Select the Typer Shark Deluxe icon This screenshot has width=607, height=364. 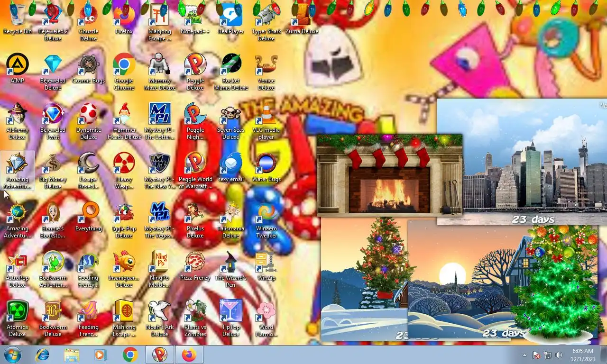pyautogui.click(x=266, y=23)
